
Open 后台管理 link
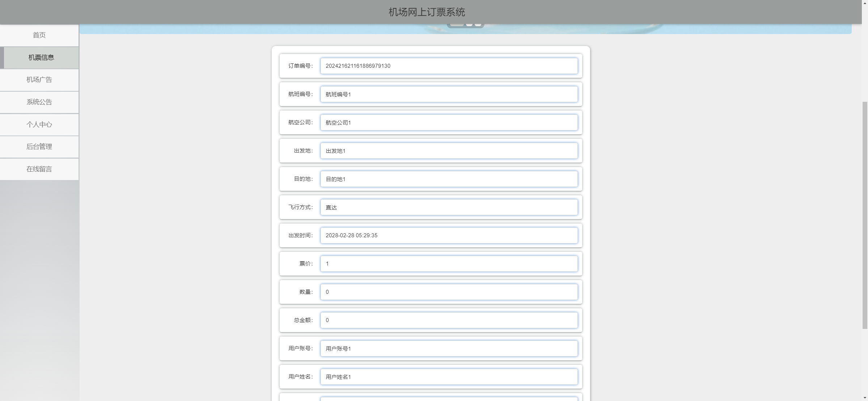pos(39,147)
